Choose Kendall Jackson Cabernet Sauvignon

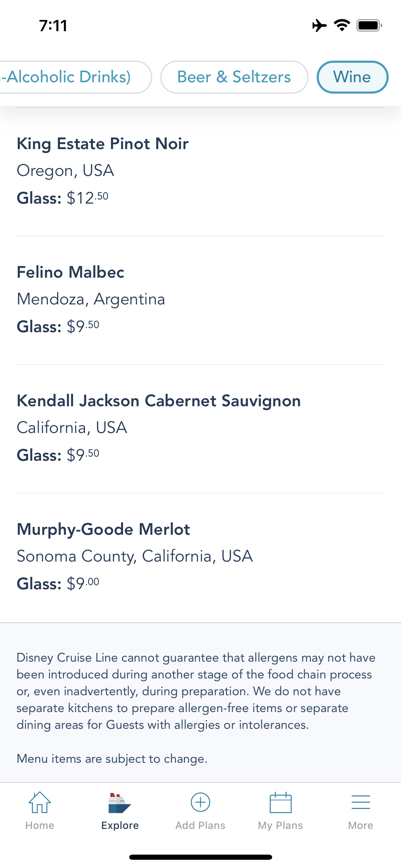pyautogui.click(x=200, y=429)
